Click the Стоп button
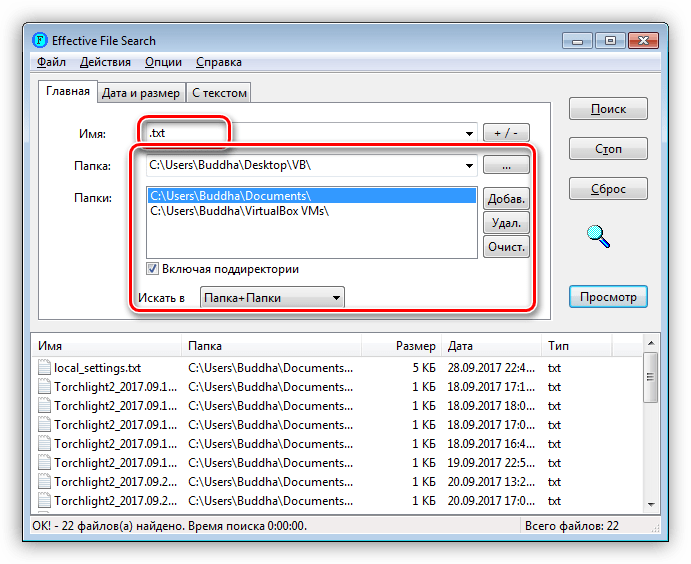691x564 pixels. click(x=608, y=149)
